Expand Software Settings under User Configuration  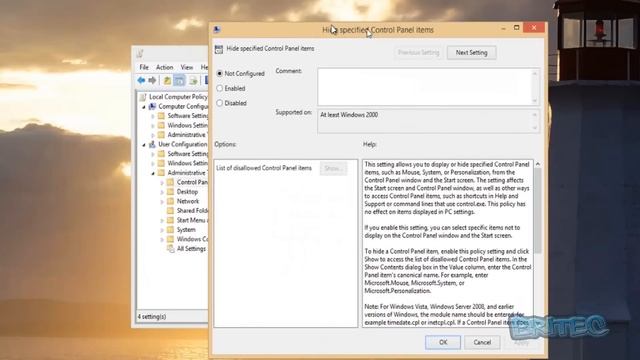153,154
